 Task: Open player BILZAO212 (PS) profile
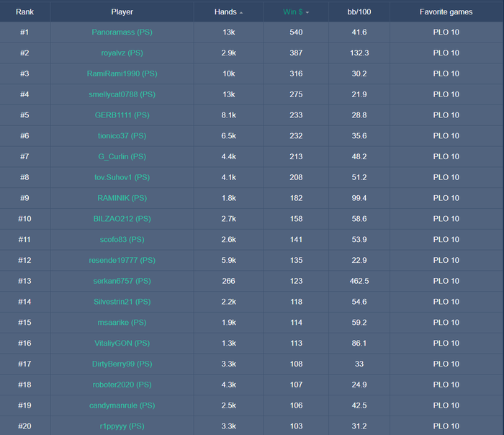tap(122, 219)
